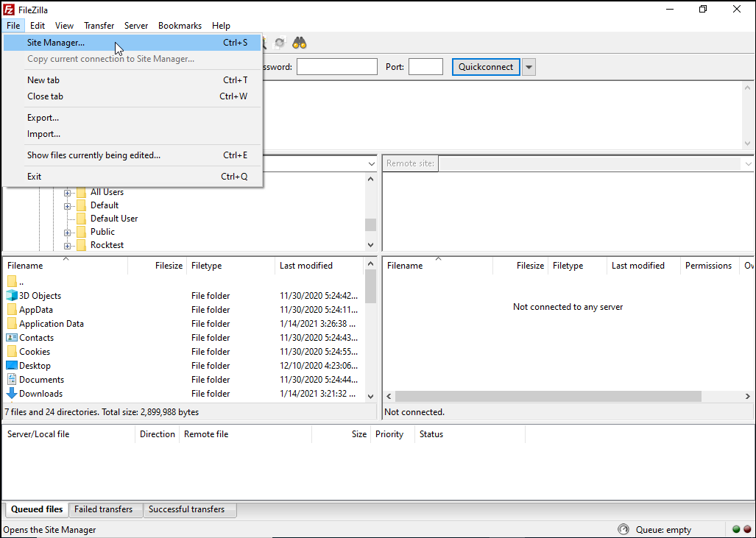Image resolution: width=756 pixels, height=538 pixels.
Task: Click the Server/Local file column header
Action: (x=69, y=434)
